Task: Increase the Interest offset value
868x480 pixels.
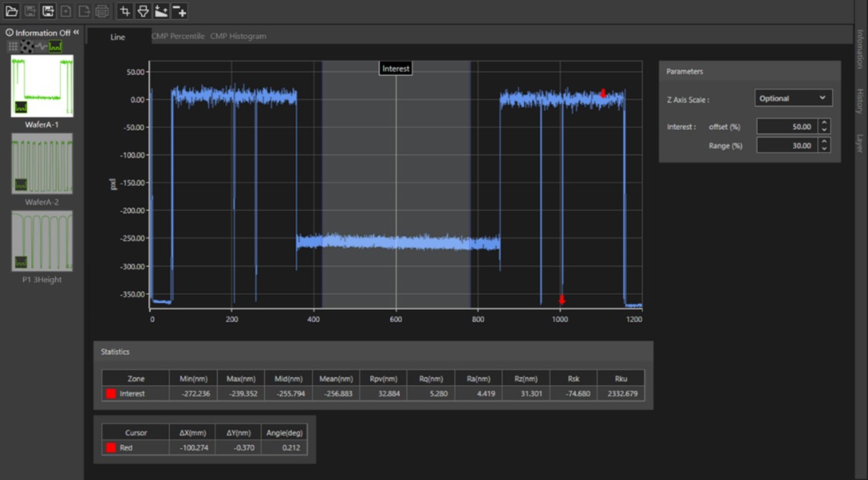Action: coord(825,123)
